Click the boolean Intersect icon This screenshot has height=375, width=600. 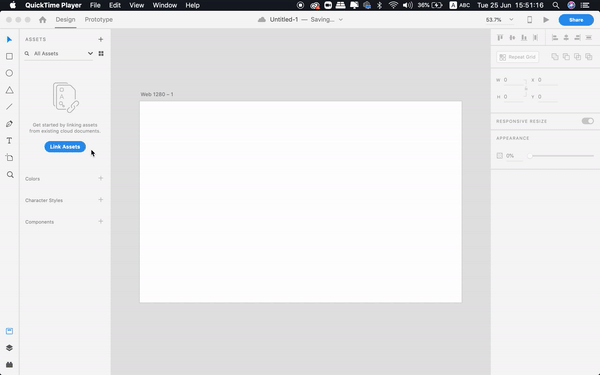[577, 57]
